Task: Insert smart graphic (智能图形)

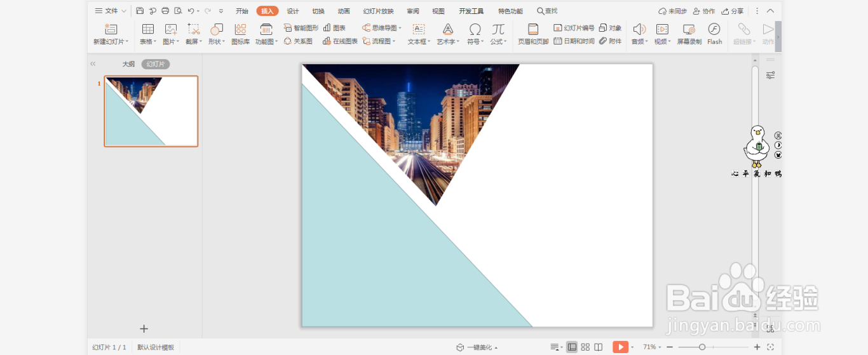Action: 301,28
